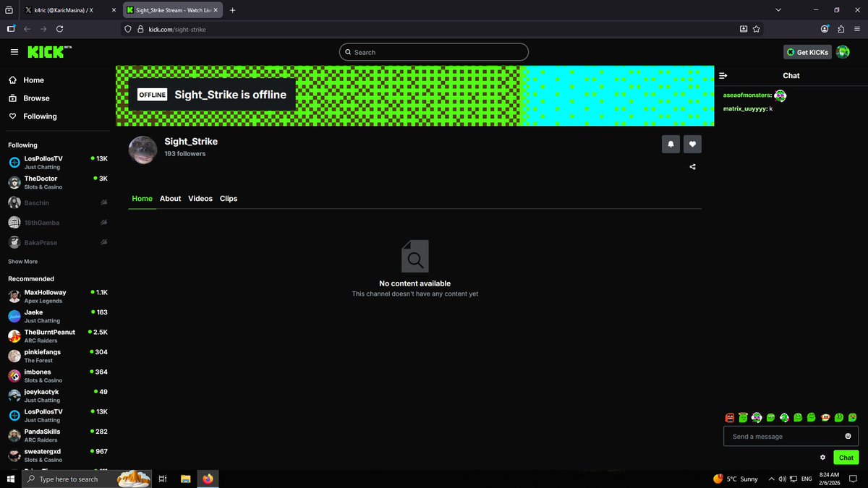Click the site shield tracking protection icon
Screen dimensions: 868x488
pyautogui.click(x=128, y=29)
